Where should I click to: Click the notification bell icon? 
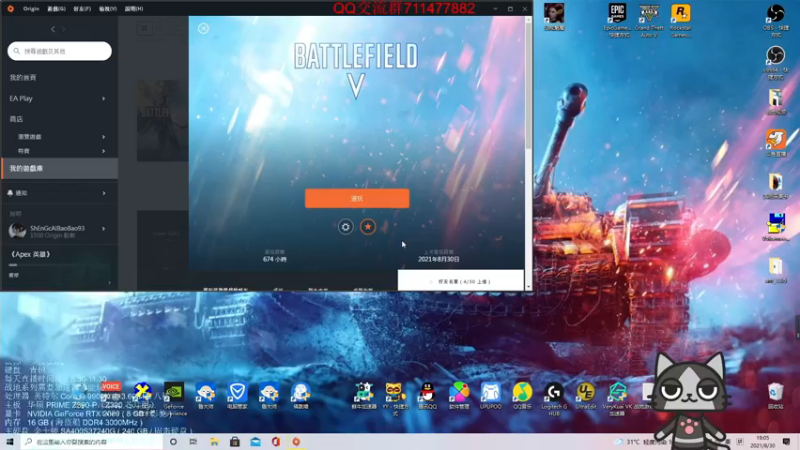pyautogui.click(x=10, y=193)
